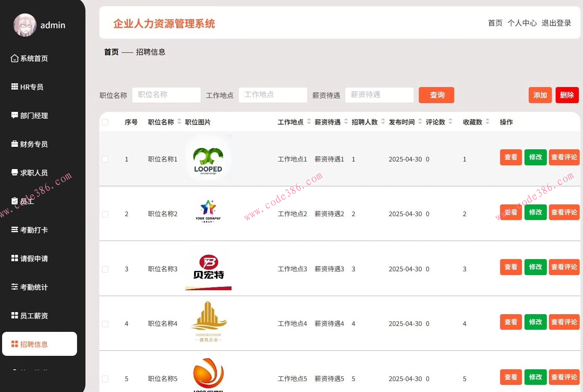583x392 pixels.
Task: Select the 系统首页 sidebar icon
Action: tap(14, 58)
